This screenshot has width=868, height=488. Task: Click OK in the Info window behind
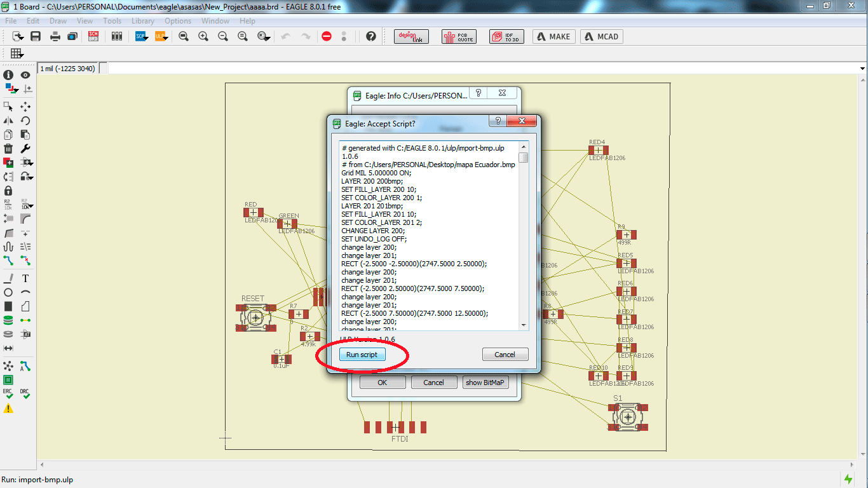pyautogui.click(x=382, y=383)
